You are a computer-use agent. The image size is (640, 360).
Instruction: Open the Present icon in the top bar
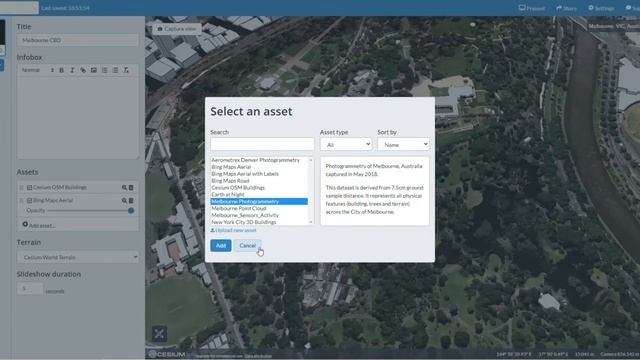[522, 8]
